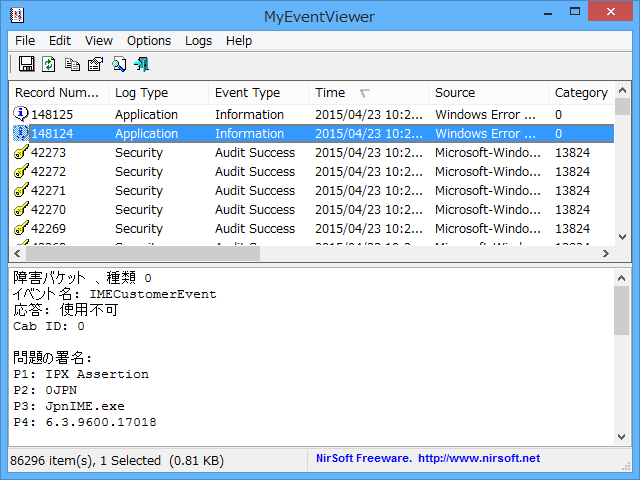640x480 pixels.
Task: Open the Logs menu
Action: [198, 41]
